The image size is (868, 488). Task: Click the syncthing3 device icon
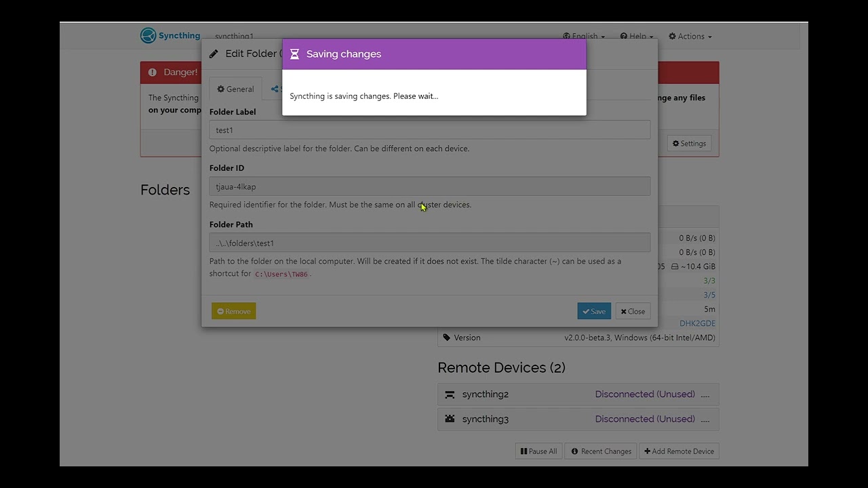pos(450,419)
